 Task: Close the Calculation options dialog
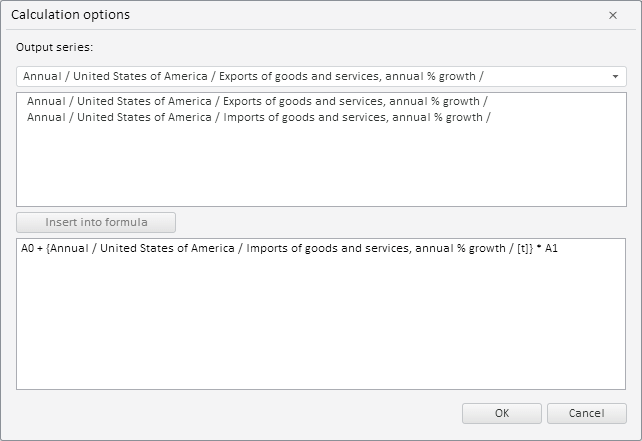613,15
